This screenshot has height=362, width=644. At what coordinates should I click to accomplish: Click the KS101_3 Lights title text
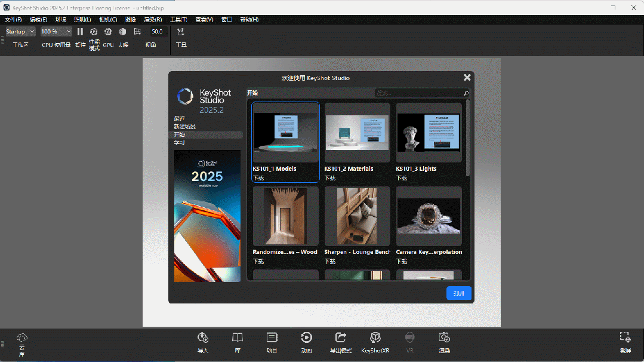pos(416,169)
